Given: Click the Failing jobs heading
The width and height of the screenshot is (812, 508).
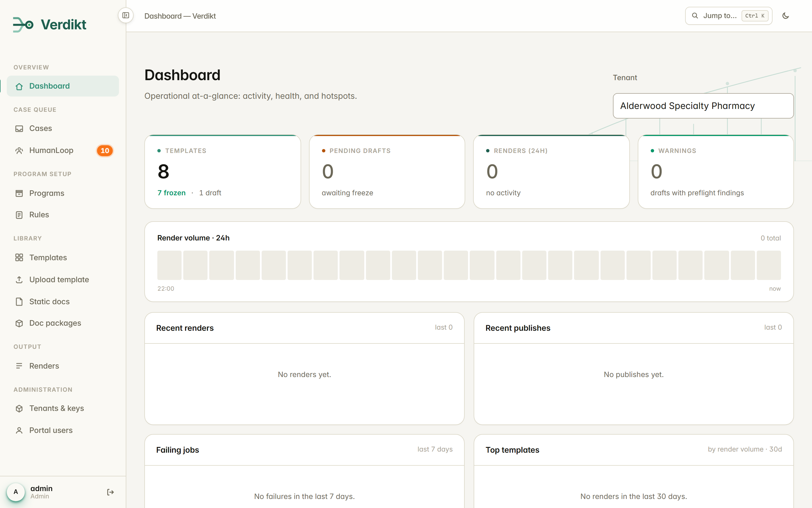Looking at the screenshot, I should click(x=178, y=450).
